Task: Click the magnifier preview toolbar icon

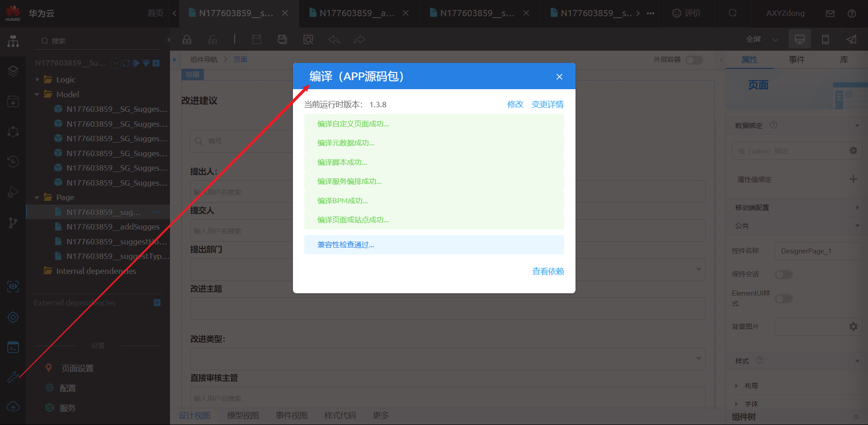Action: [308, 39]
